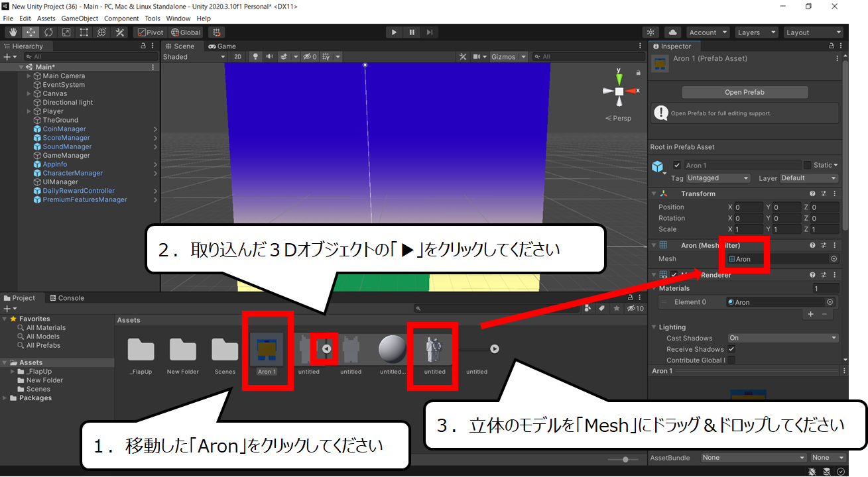Image resolution: width=868 pixels, height=477 pixels.
Task: Toggle scene audio speaker
Action: click(x=270, y=57)
